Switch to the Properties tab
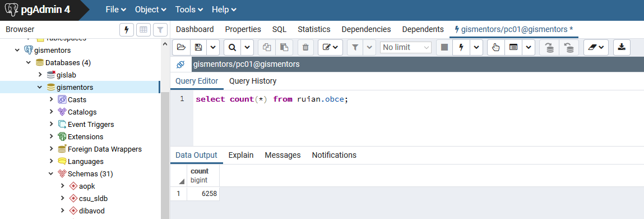This screenshot has height=219, width=644. [x=243, y=29]
